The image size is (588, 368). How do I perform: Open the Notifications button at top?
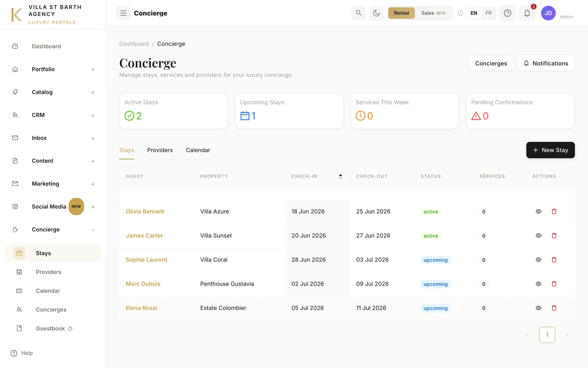click(x=546, y=63)
